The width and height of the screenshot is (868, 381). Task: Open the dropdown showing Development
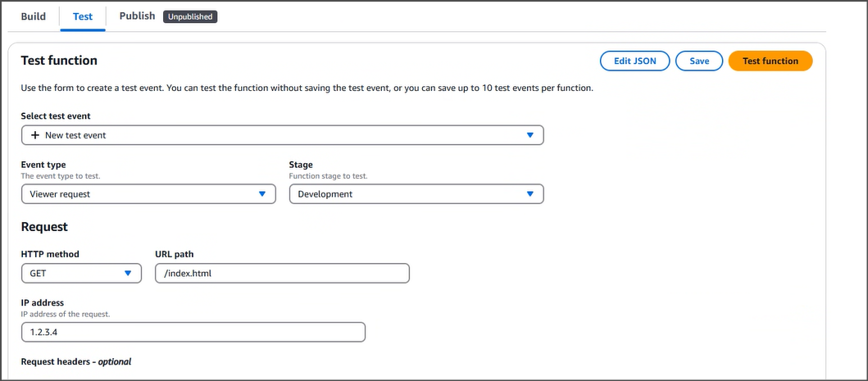416,194
